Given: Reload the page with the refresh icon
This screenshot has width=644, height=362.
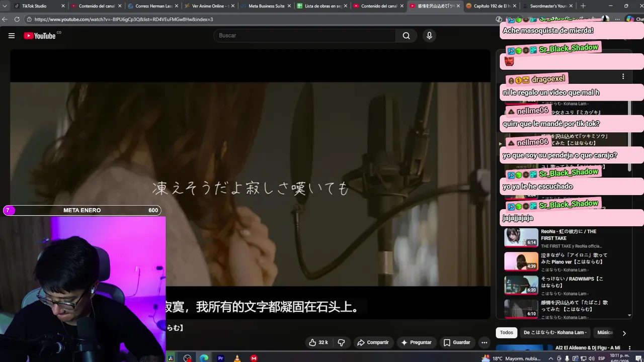Looking at the screenshot, I should 17,19.
